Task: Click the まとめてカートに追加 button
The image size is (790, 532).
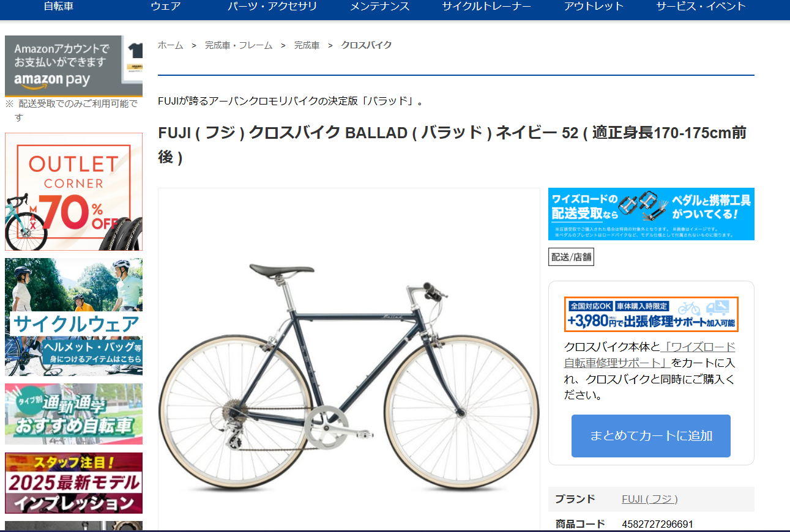Action: [651, 436]
